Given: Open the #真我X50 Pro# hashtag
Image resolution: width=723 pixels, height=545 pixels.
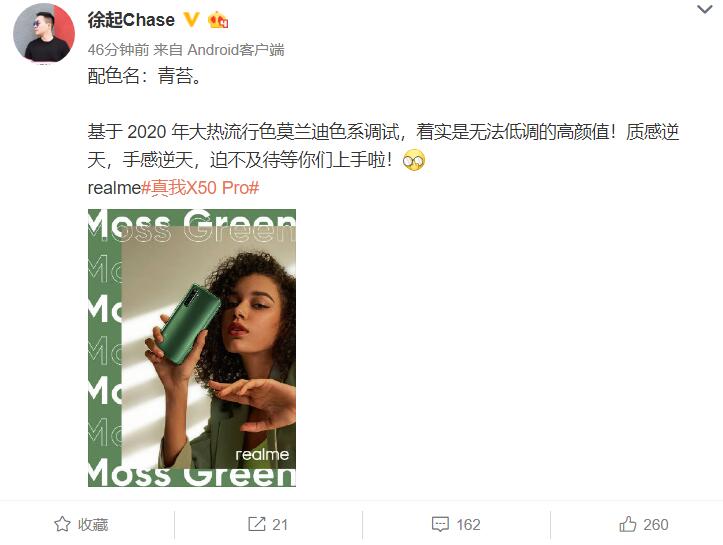Looking at the screenshot, I should pyautogui.click(x=200, y=188).
